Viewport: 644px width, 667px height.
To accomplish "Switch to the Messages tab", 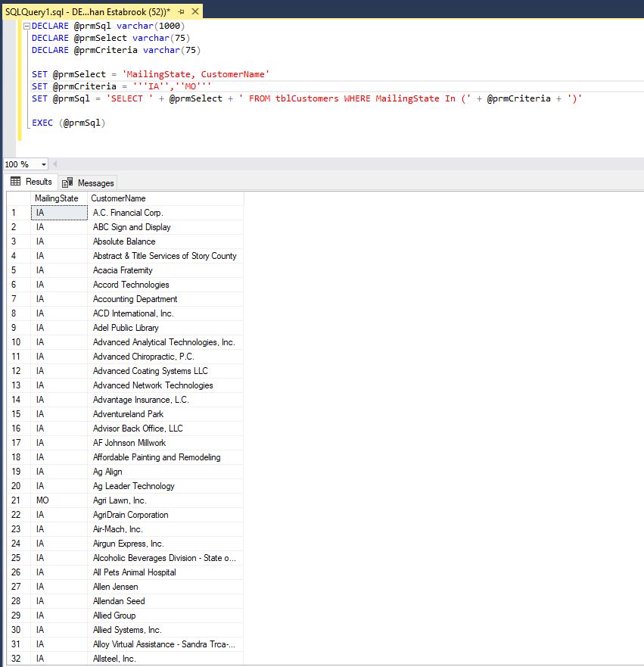I will pyautogui.click(x=88, y=183).
